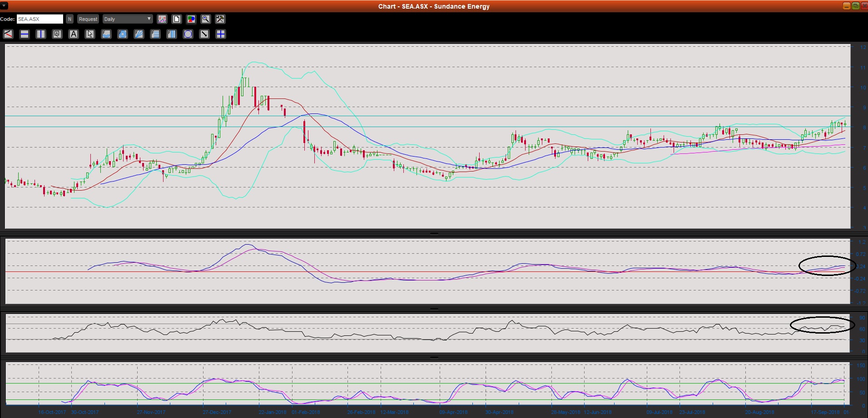The image size is (868, 418).
Task: Select the arrow drawing tool
Action: 204,34
